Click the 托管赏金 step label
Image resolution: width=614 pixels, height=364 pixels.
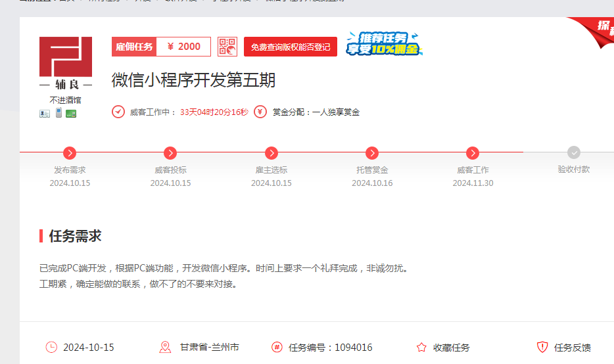[x=372, y=170]
